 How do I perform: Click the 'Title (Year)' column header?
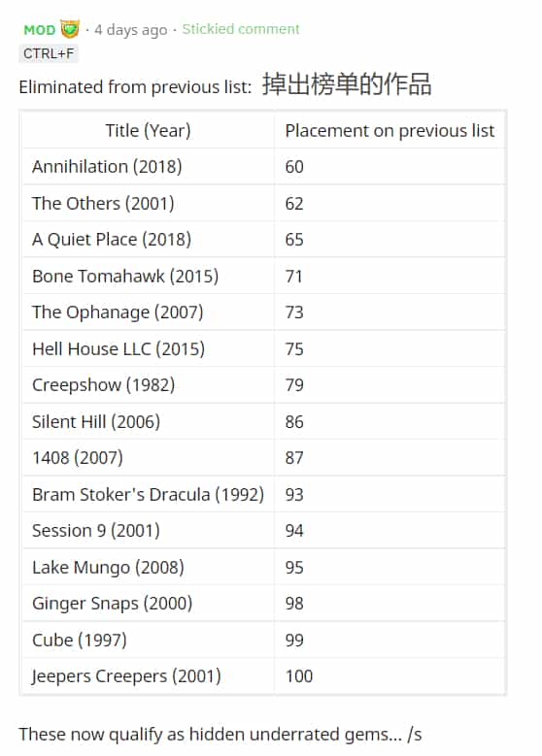pyautogui.click(x=149, y=131)
